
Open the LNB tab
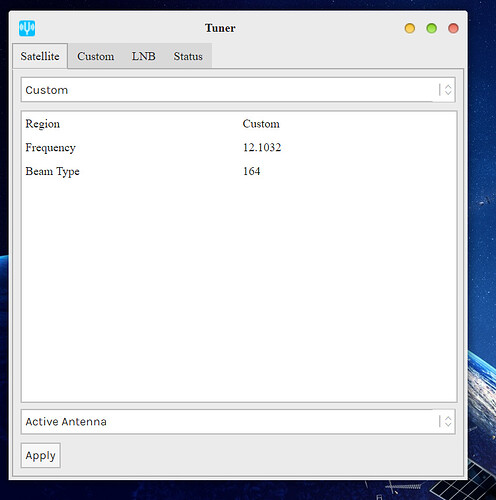[x=144, y=56]
